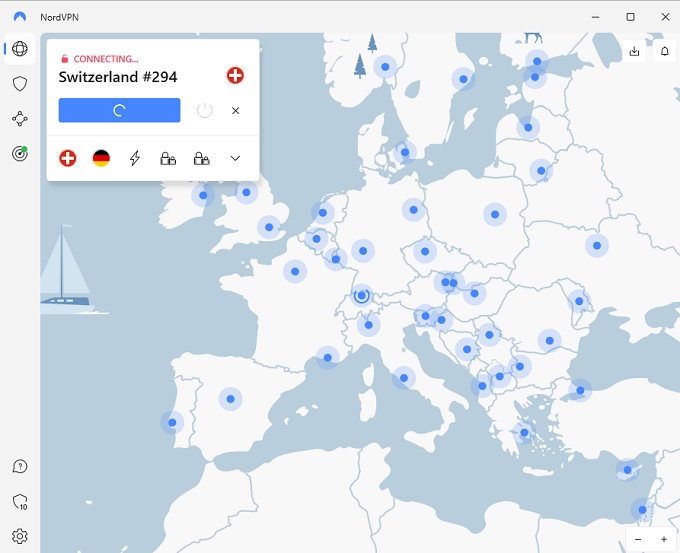680x553 pixels.
Task: Select the Poland server dot on map
Action: tap(495, 214)
